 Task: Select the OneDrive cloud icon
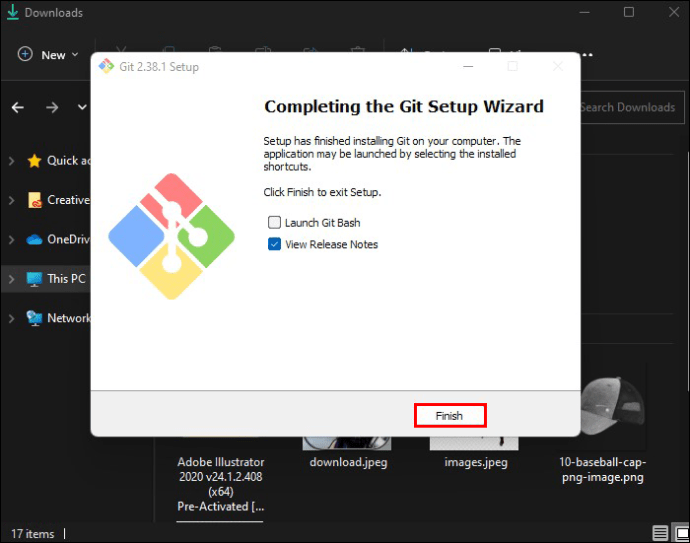point(34,240)
